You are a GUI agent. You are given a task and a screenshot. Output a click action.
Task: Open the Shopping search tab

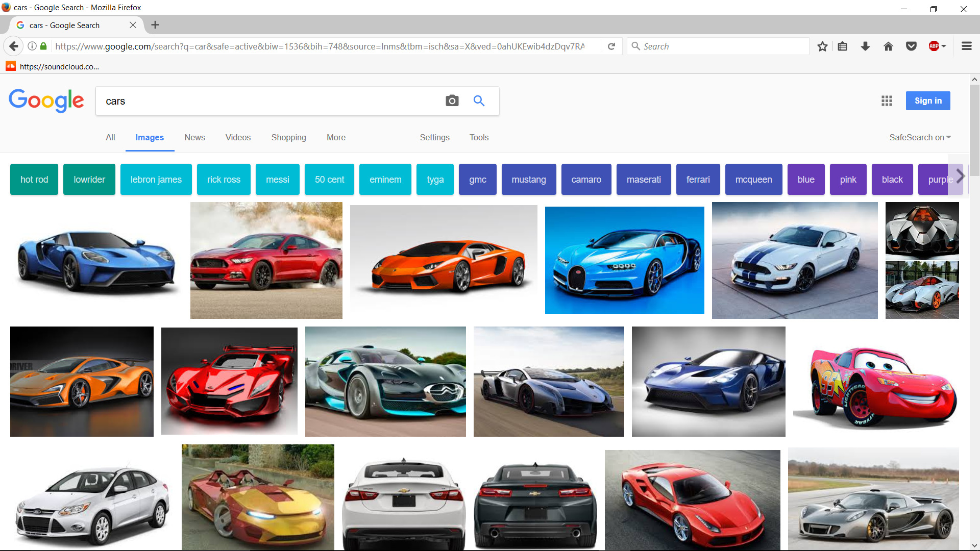288,137
